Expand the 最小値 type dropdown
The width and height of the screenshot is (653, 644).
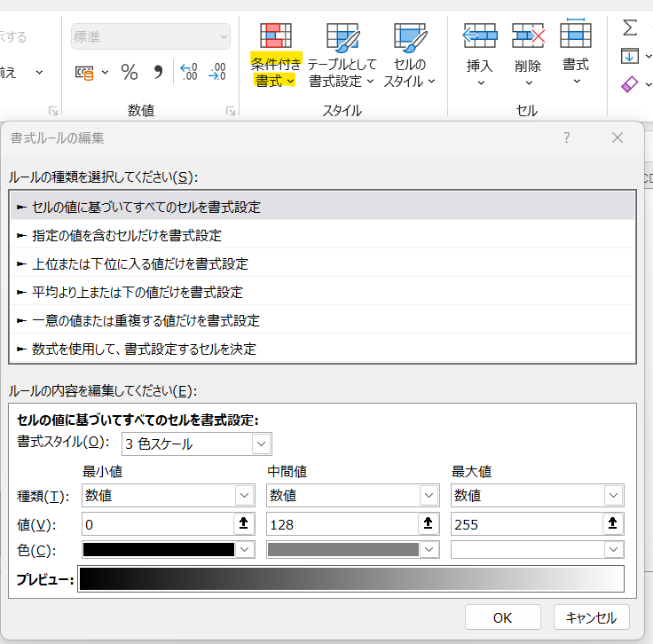(x=244, y=495)
